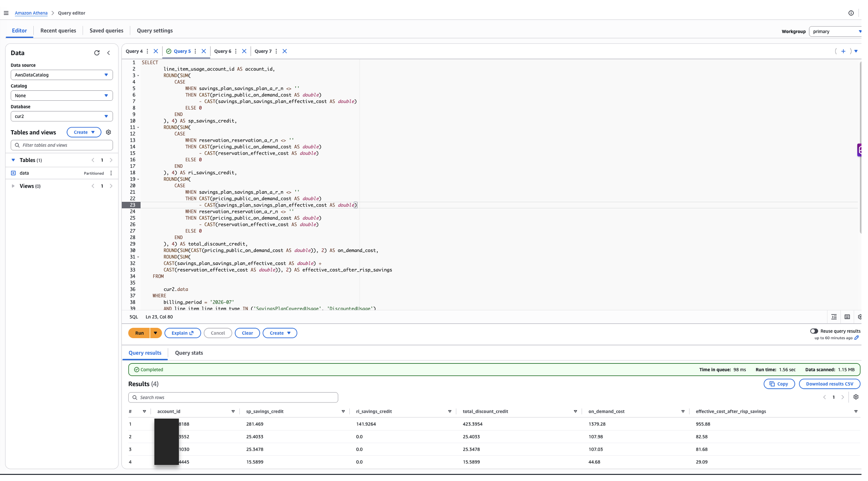868x481 pixels.
Task: Open the hamburger navigation menu
Action: [x=6, y=13]
